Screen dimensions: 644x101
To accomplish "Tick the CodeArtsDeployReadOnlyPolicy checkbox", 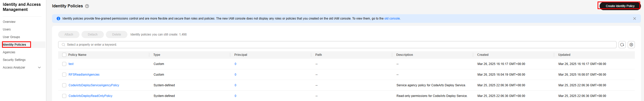I will pyautogui.click(x=64, y=96).
